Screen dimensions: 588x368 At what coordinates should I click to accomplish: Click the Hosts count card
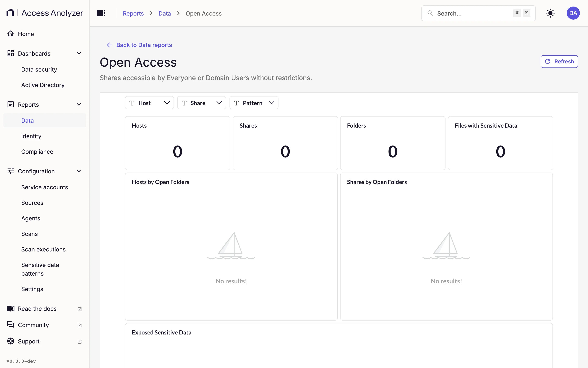pyautogui.click(x=177, y=143)
